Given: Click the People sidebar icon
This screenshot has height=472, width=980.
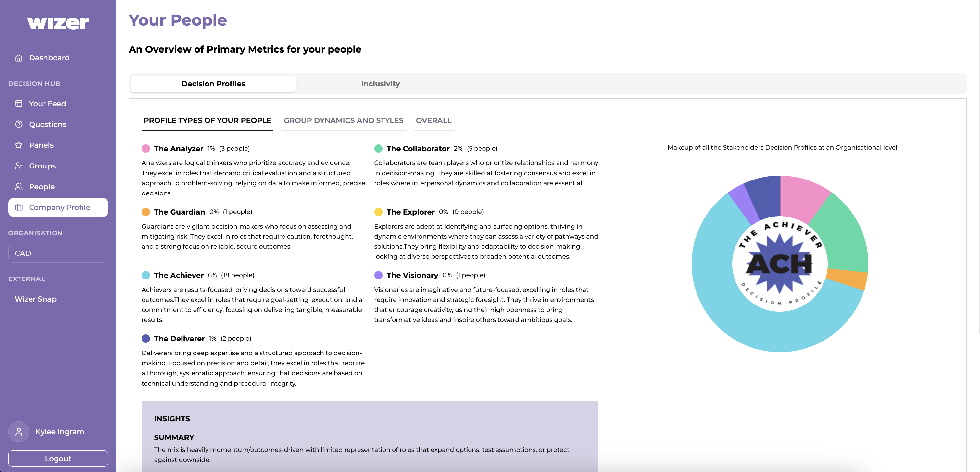Looking at the screenshot, I should coord(19,187).
